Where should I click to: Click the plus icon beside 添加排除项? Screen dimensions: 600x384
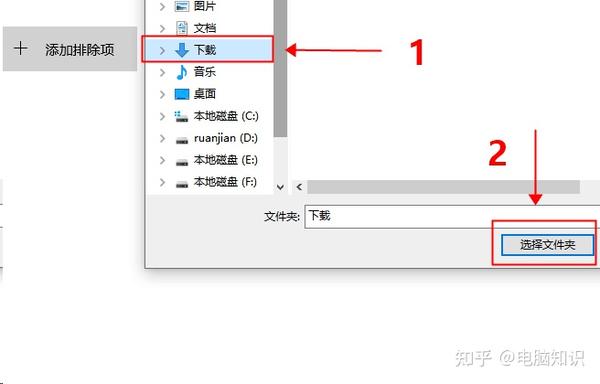(x=20, y=48)
